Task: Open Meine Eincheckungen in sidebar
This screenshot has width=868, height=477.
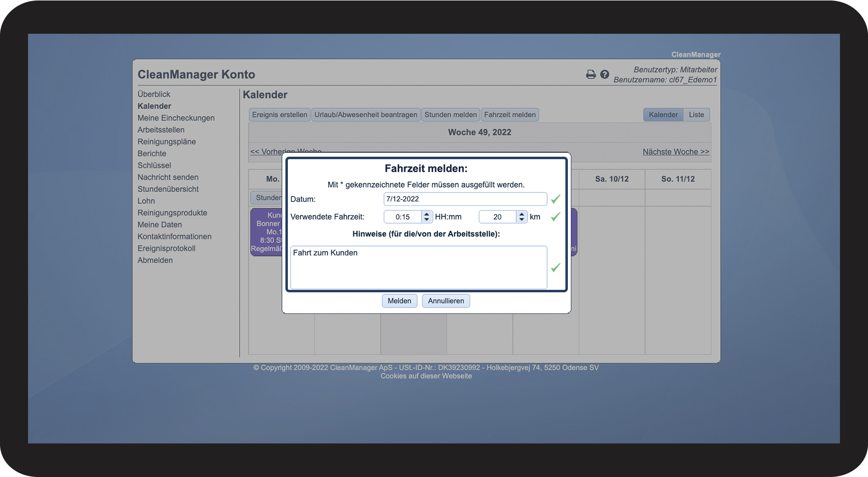Action: tap(176, 118)
